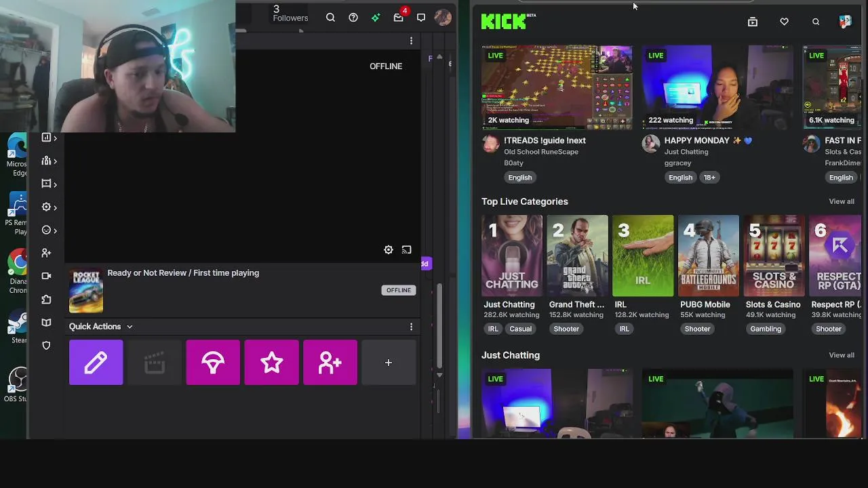Open B0aty channel name link
Image resolution: width=868 pixels, height=488 pixels.
tap(513, 163)
